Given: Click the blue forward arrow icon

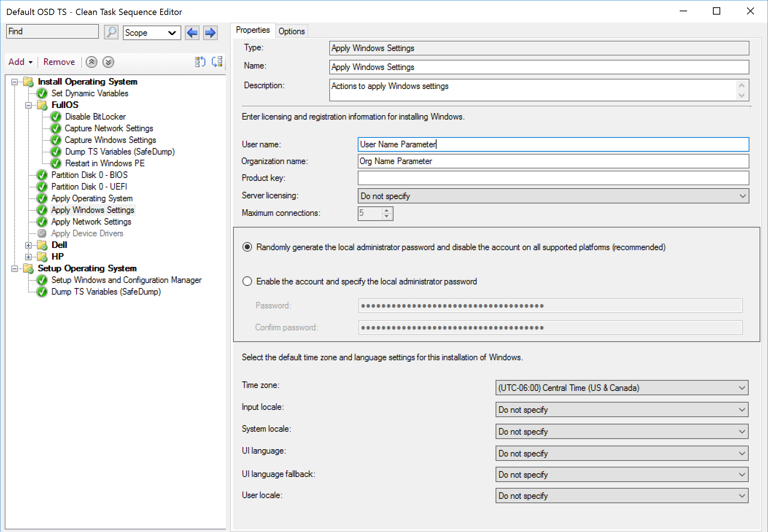Looking at the screenshot, I should 210,33.
